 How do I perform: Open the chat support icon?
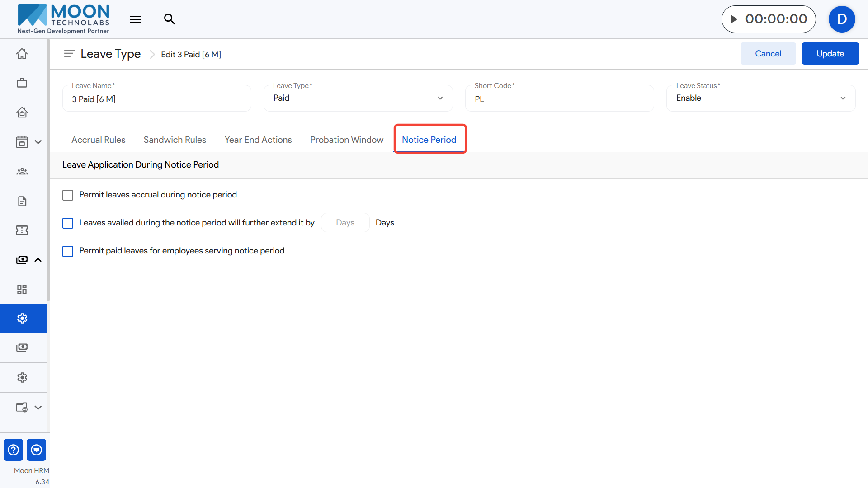tap(37, 450)
